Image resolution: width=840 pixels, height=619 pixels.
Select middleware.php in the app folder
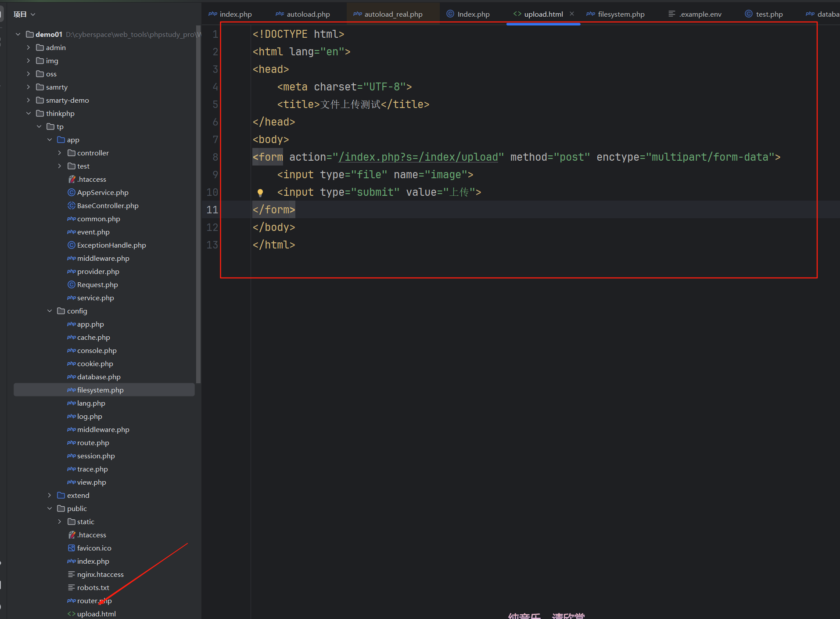click(x=104, y=258)
